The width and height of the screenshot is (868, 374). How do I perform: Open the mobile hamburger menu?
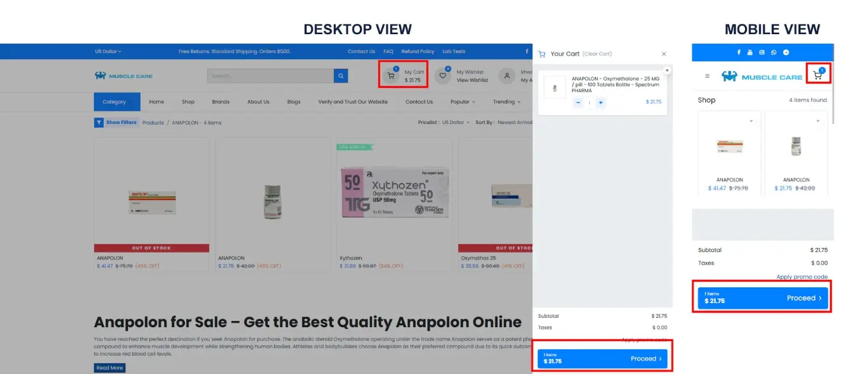[x=707, y=77]
